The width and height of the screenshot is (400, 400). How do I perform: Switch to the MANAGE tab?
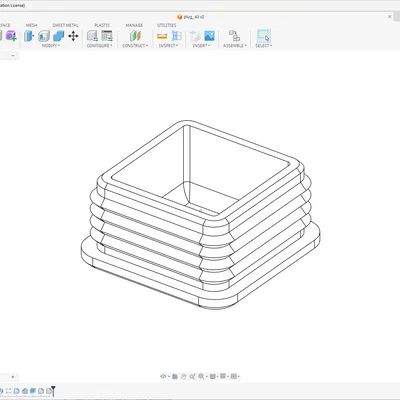click(134, 25)
